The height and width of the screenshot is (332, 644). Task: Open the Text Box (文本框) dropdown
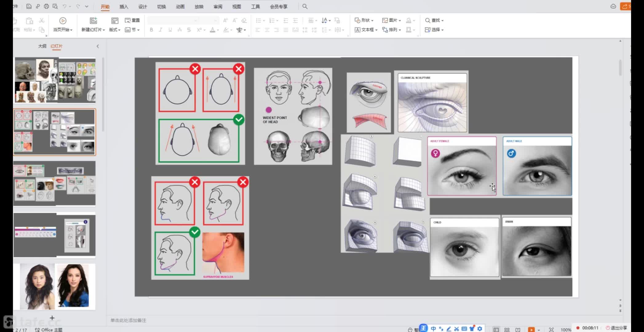click(366, 30)
